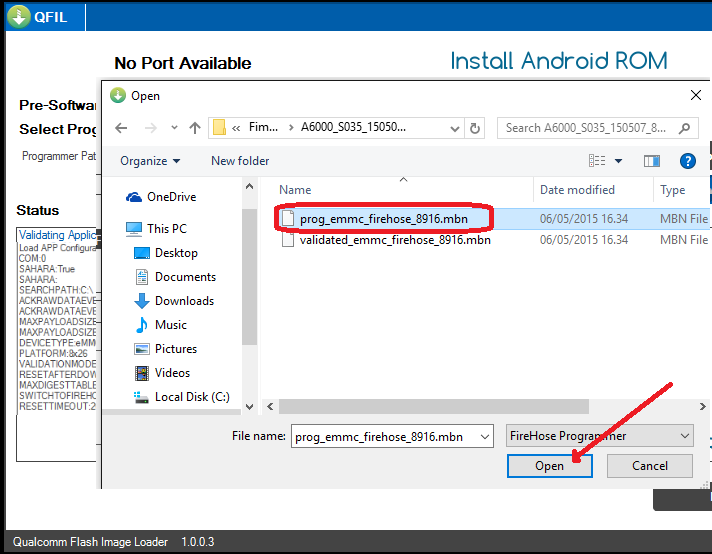Click the Fim... path segment
The width and height of the screenshot is (712, 554).
[263, 127]
